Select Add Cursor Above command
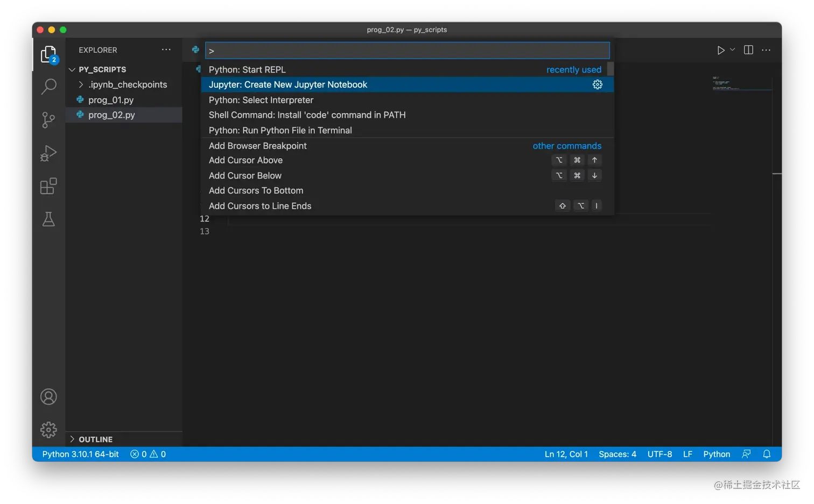The height and width of the screenshot is (504, 814). pos(407,160)
